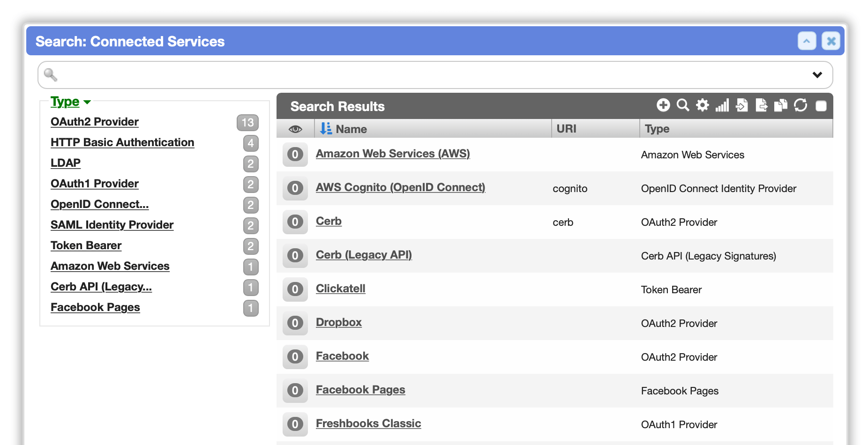Open the Clickatell service link
Viewport: 868px width, 445px height.
coord(341,289)
